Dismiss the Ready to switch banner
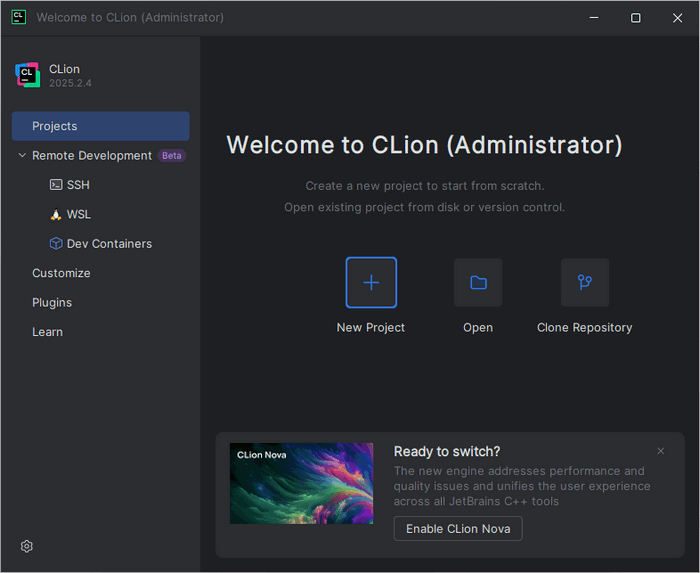This screenshot has height=573, width=700. coord(660,451)
